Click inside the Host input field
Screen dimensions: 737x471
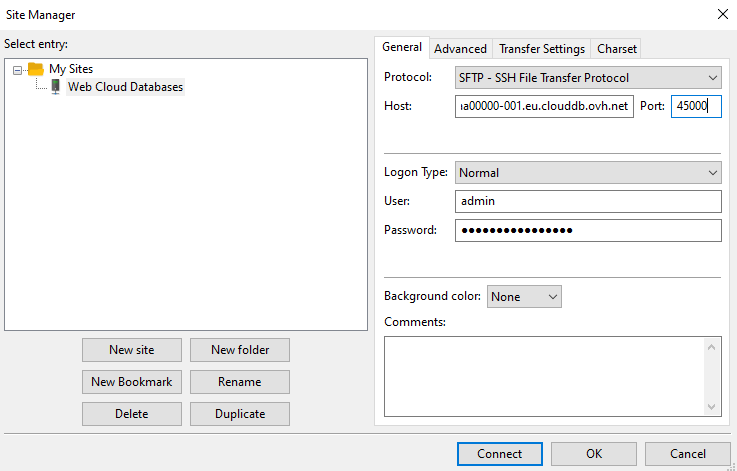tap(544, 107)
